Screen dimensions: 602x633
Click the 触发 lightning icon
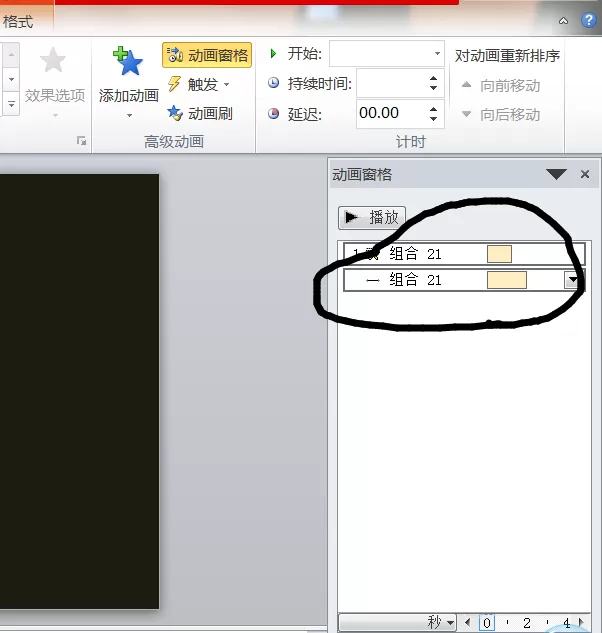(174, 84)
